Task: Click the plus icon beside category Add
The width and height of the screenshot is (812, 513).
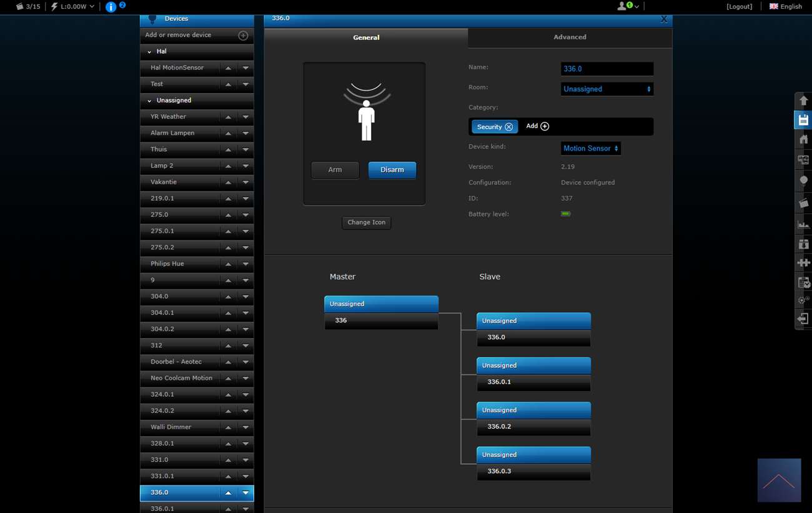Action: [x=545, y=126]
